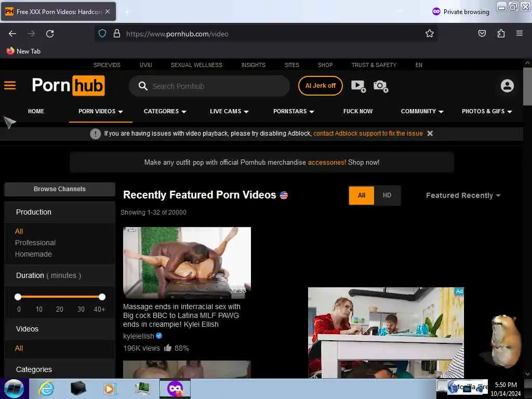Click the Private browsing mask icon
Screen dimensions: 532x399
point(436,11)
